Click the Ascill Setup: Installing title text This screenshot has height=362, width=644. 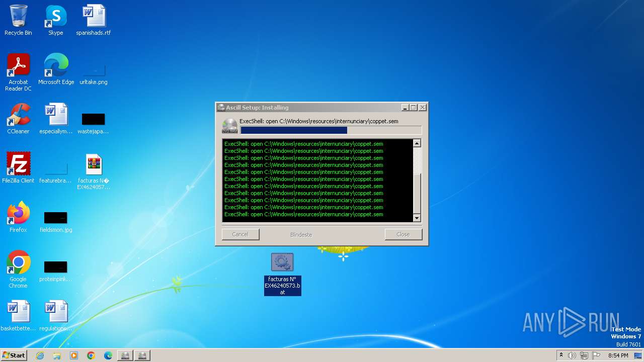coord(257,108)
